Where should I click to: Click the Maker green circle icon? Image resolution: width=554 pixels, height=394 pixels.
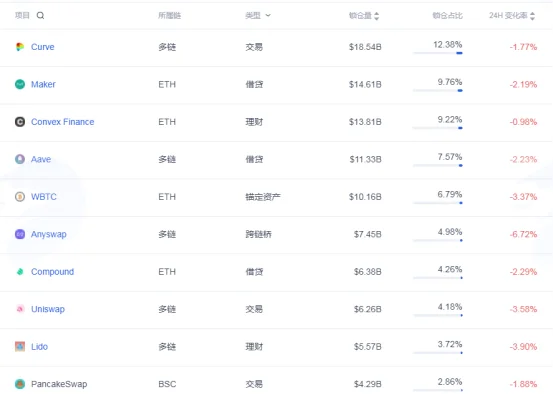(20, 84)
